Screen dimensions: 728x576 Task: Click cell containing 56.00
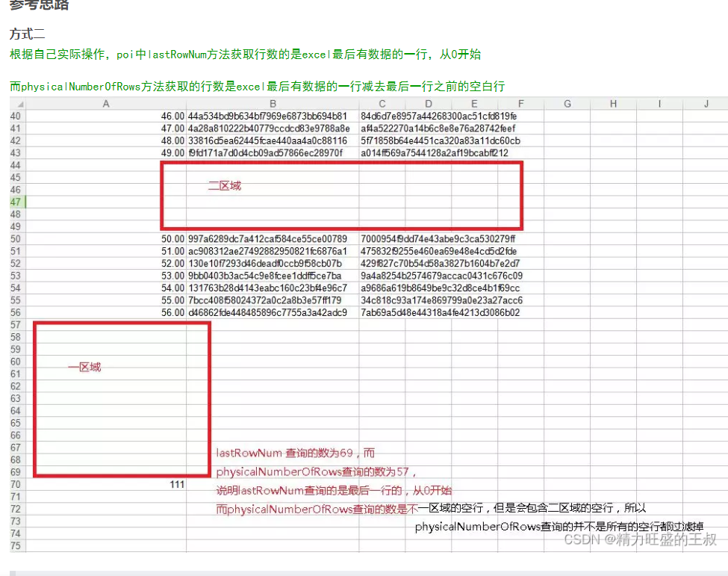tap(106, 312)
